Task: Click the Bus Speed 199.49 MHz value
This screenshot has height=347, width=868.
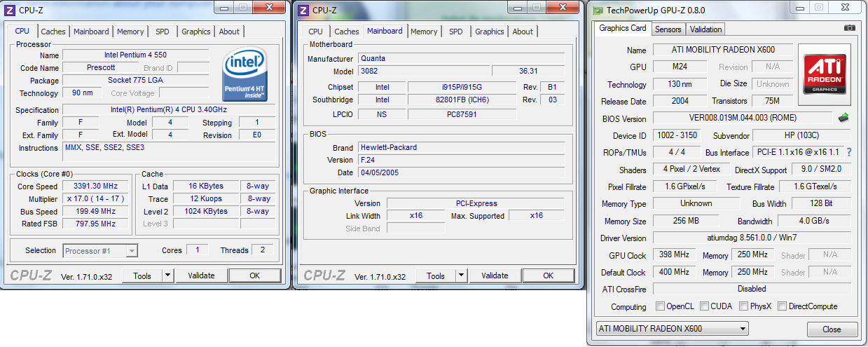Action: coord(95,211)
